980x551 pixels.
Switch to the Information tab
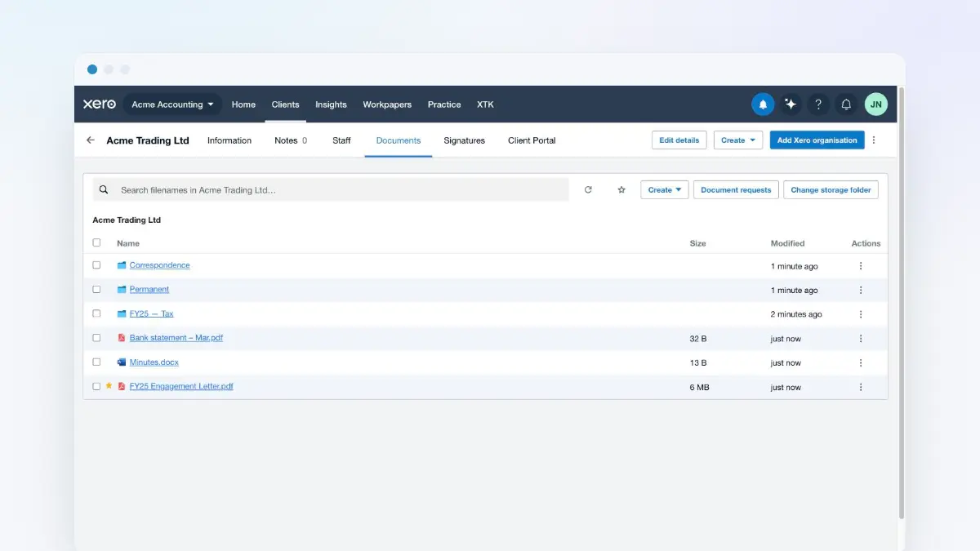[x=229, y=140]
